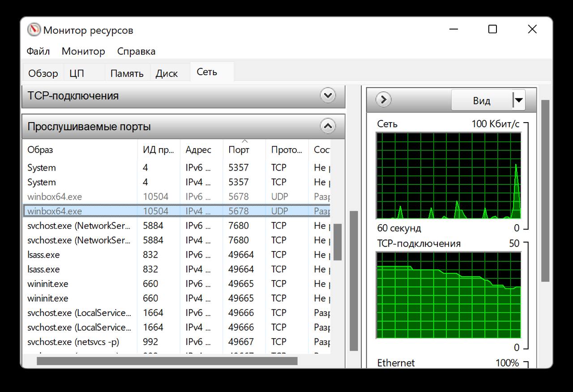
Task: Select svchost.exe (LocalService...) IPv4 row
Action: pyautogui.click(x=176, y=327)
